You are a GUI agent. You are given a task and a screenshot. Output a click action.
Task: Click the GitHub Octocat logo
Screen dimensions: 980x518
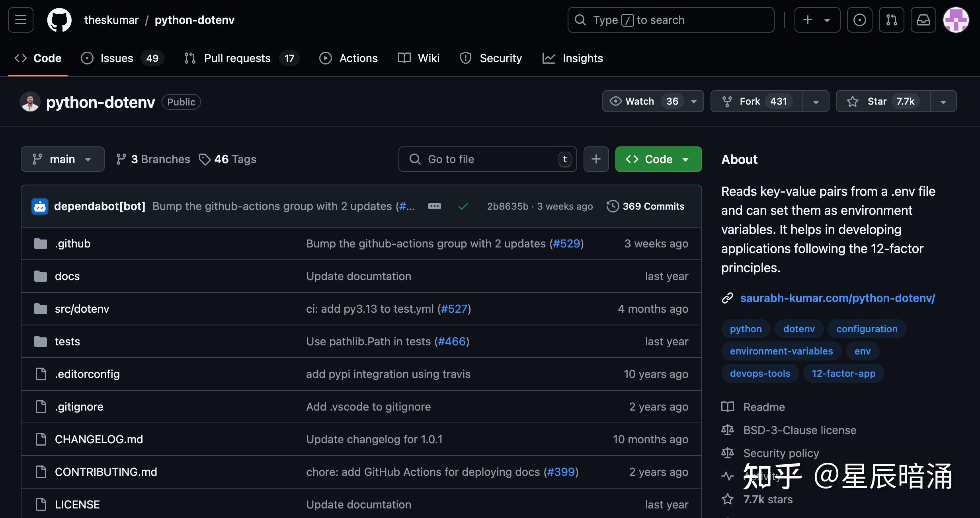[x=59, y=20]
